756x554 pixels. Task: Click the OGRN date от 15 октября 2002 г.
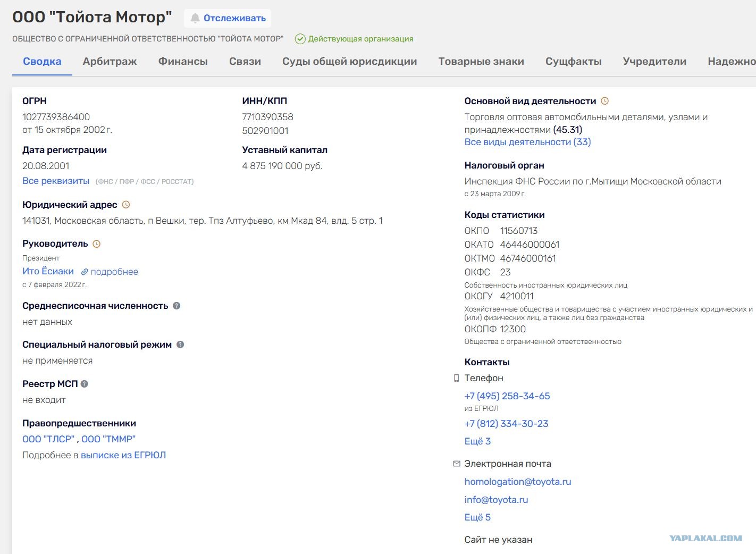pos(67,130)
